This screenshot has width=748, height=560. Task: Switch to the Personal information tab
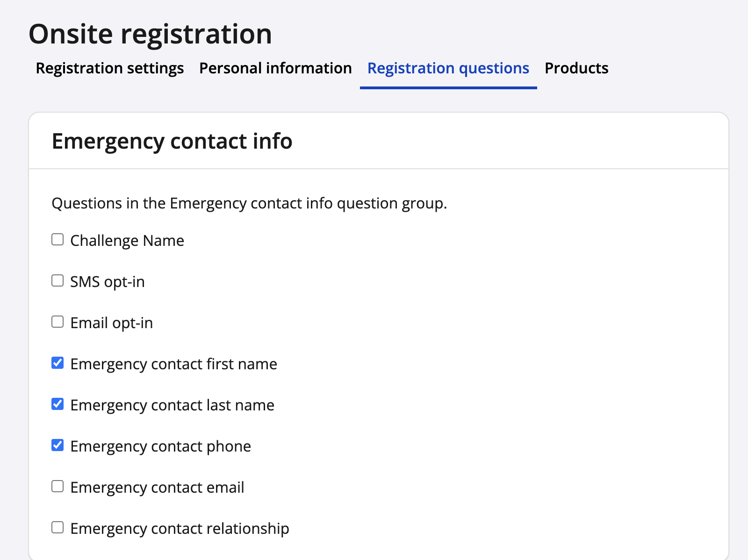click(x=275, y=68)
